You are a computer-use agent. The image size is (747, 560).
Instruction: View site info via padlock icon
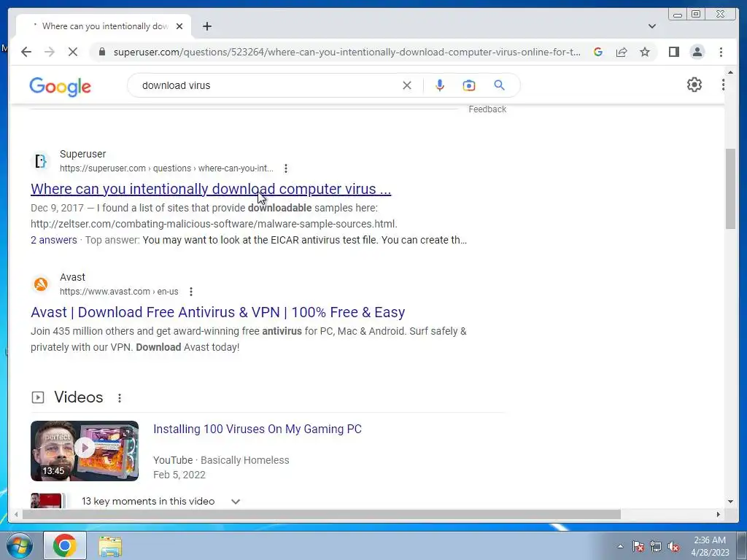101,52
